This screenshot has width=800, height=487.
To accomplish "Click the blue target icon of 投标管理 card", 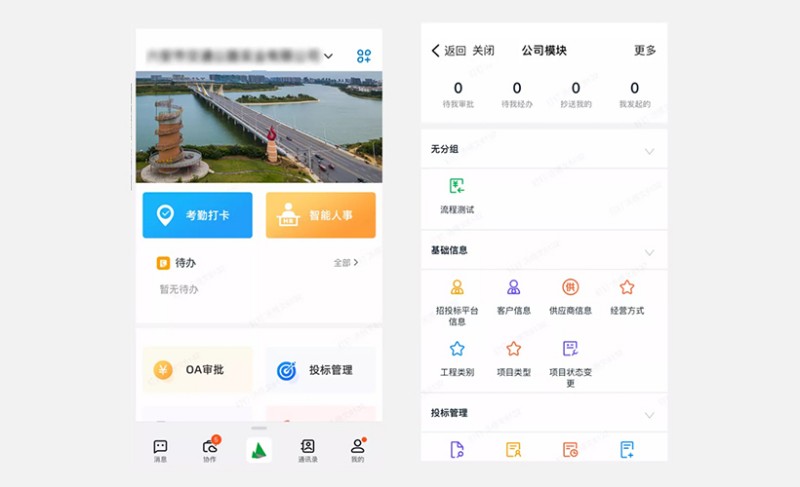I will [287, 370].
